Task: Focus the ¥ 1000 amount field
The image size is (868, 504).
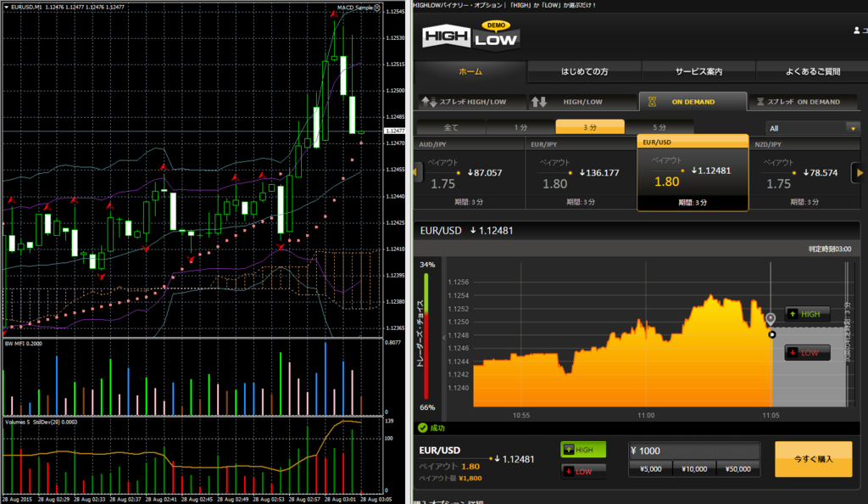Action: point(693,451)
